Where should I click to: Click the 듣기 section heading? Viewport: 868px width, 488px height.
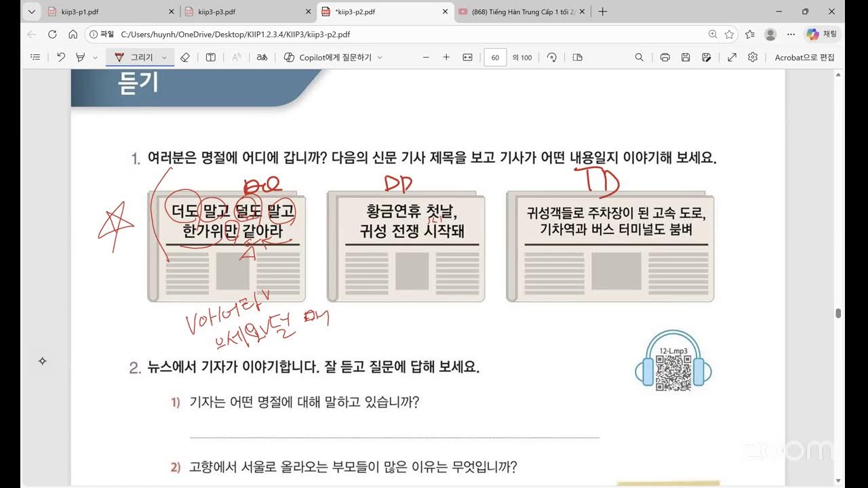(138, 82)
